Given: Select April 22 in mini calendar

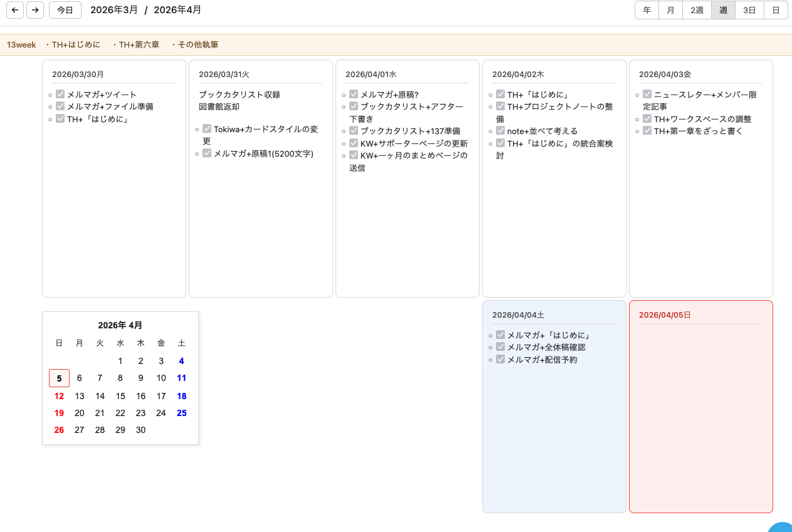Looking at the screenshot, I should click(120, 413).
